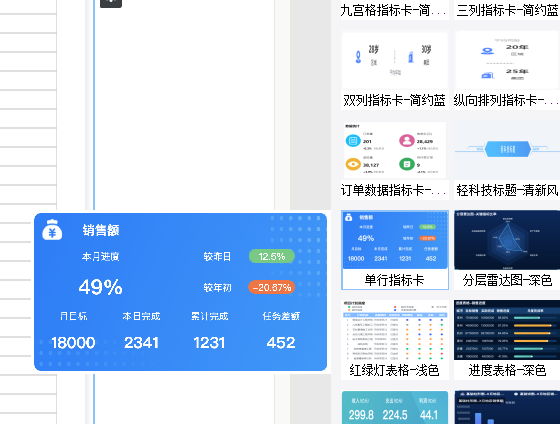Select the 单行指标卡 template thumbnail
Image resolution: width=560 pixels, height=424 pixels.
coord(395,240)
